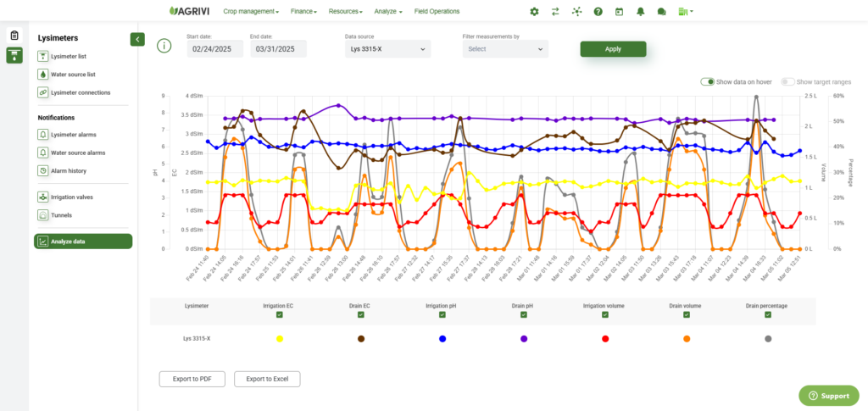Toggle Show data on hover switch
The image size is (868, 411).
click(708, 82)
